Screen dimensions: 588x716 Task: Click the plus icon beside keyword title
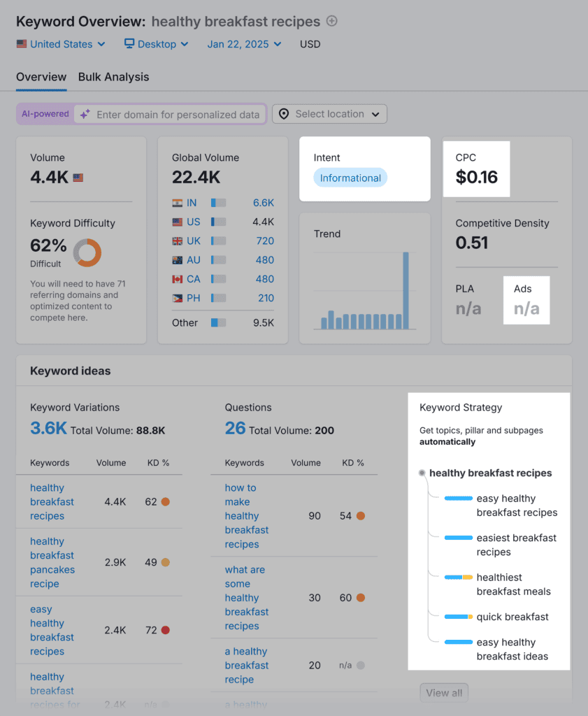(332, 21)
